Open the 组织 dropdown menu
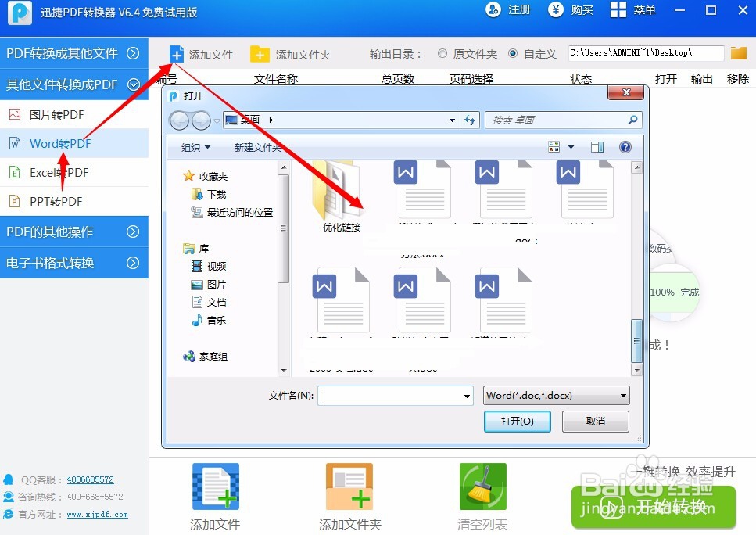The height and width of the screenshot is (535, 756). point(195,147)
